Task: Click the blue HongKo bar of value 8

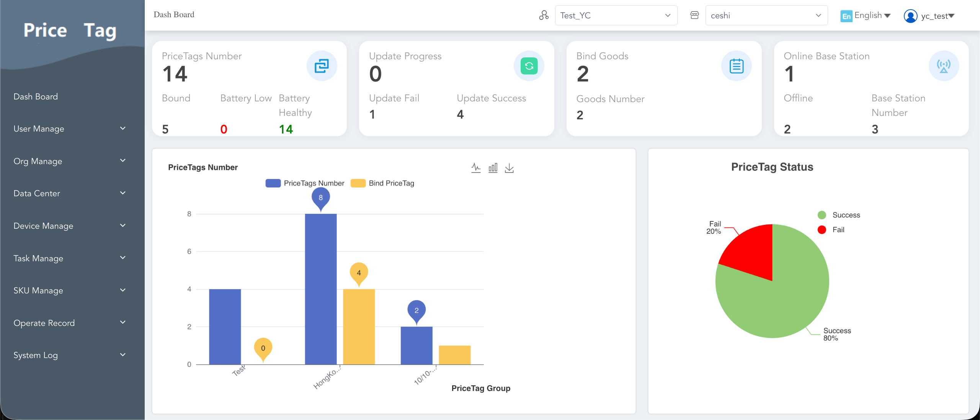Action: coord(321,289)
